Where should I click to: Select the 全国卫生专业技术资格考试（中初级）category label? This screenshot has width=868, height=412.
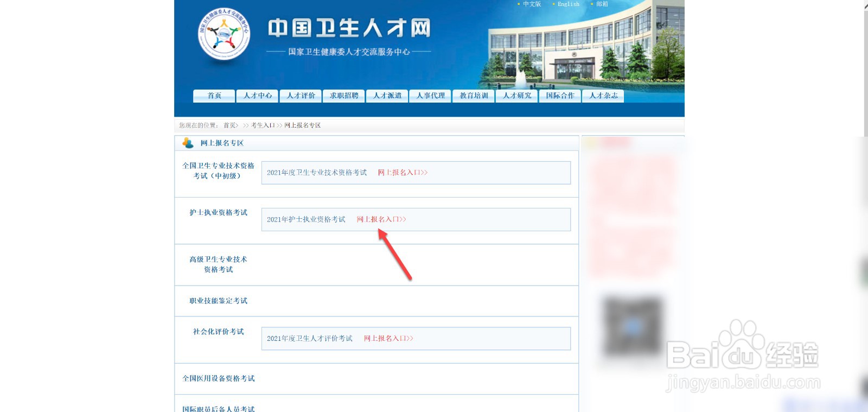[218, 170]
